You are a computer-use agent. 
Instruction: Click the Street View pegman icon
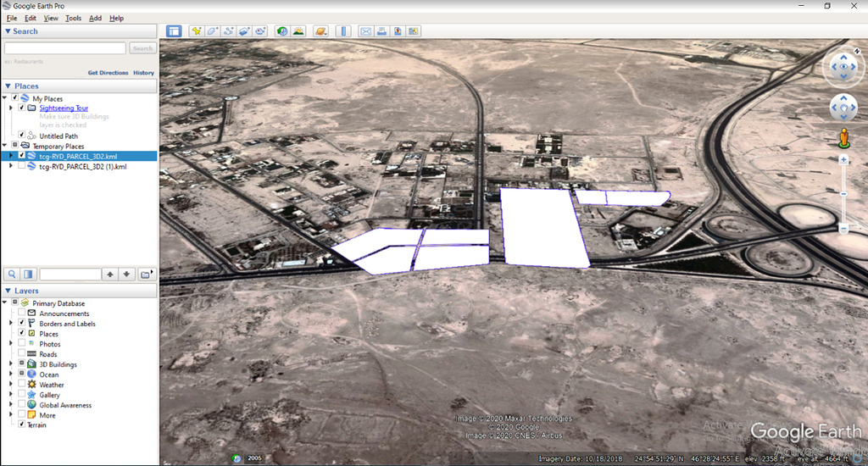843,138
